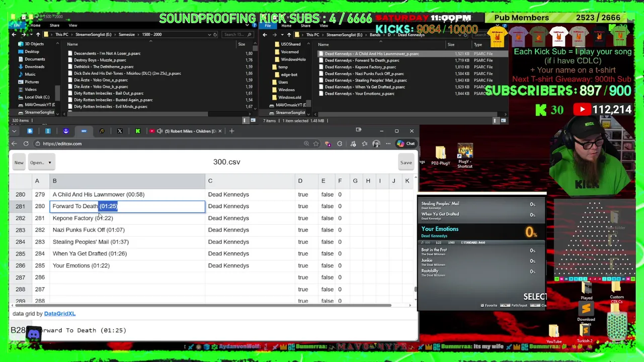Open recent locations dropdown in left Explorer
Viewport: 644px width, 362px height.
[31, 35]
